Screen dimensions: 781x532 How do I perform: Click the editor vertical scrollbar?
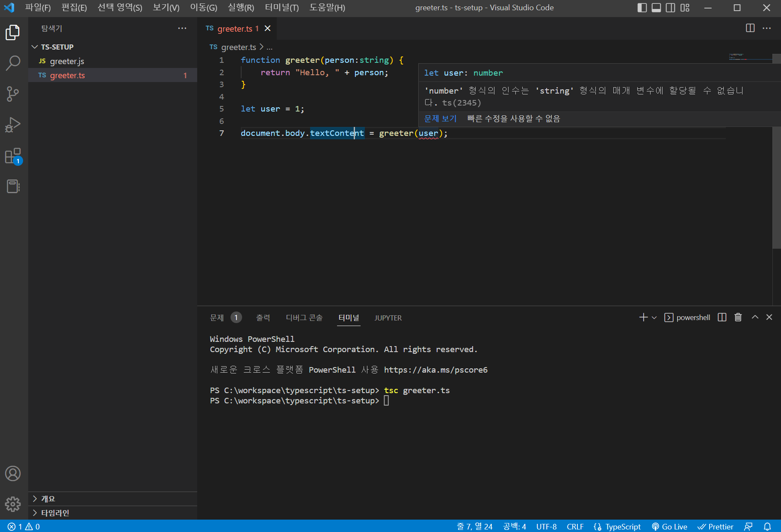[777, 151]
